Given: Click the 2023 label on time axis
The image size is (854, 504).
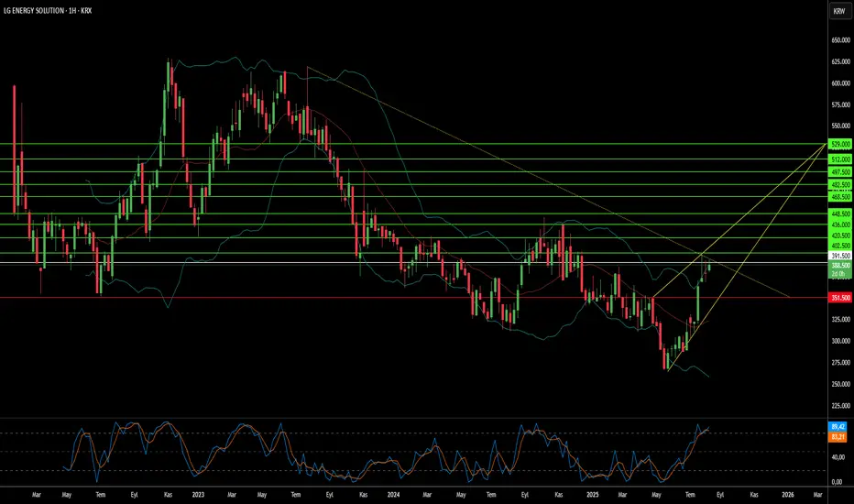Looking at the screenshot, I should (198, 495).
